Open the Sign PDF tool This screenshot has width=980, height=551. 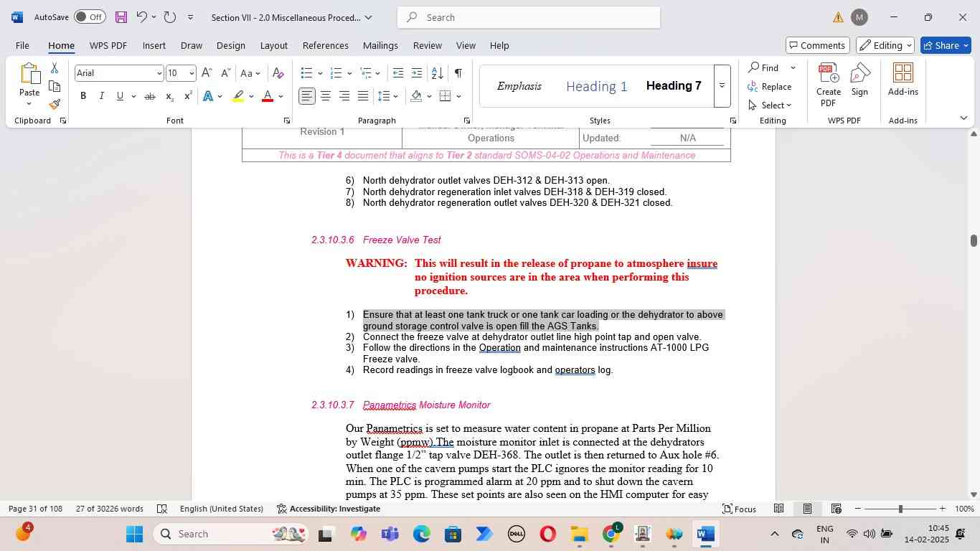pyautogui.click(x=859, y=80)
